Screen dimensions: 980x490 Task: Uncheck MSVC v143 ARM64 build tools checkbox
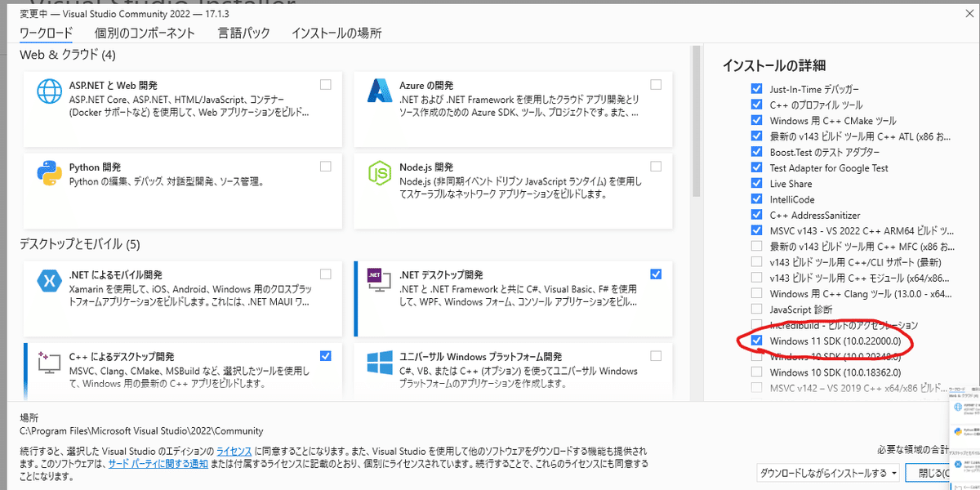756,230
